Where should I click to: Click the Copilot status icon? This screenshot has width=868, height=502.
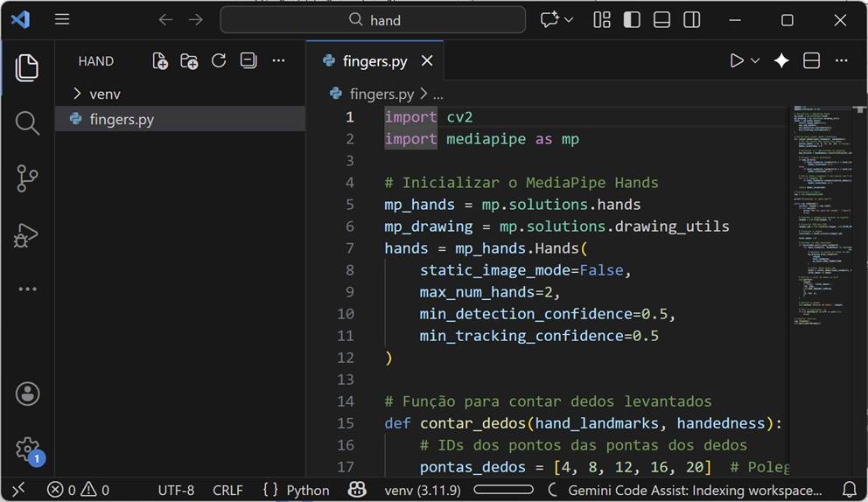tap(357, 489)
